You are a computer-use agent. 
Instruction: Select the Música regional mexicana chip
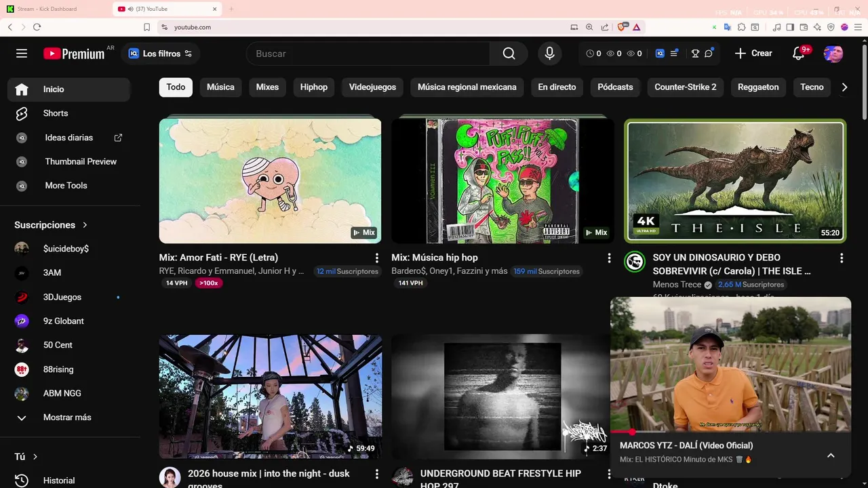467,87
